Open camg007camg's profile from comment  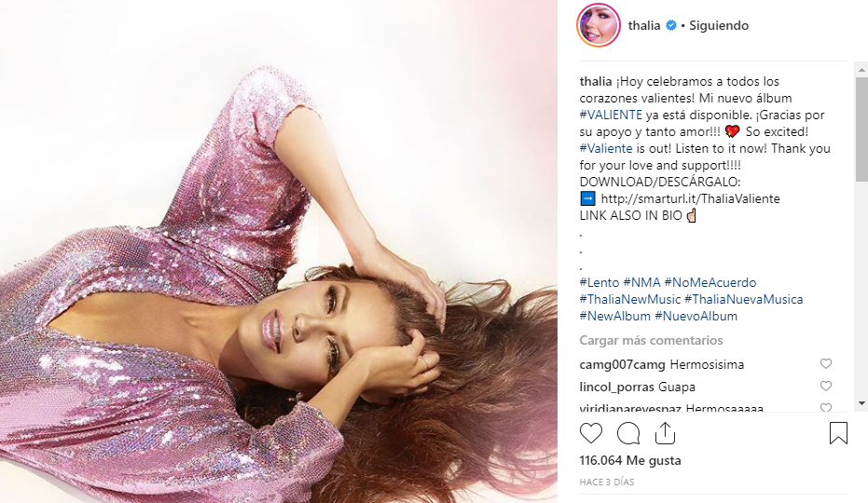coord(622,364)
